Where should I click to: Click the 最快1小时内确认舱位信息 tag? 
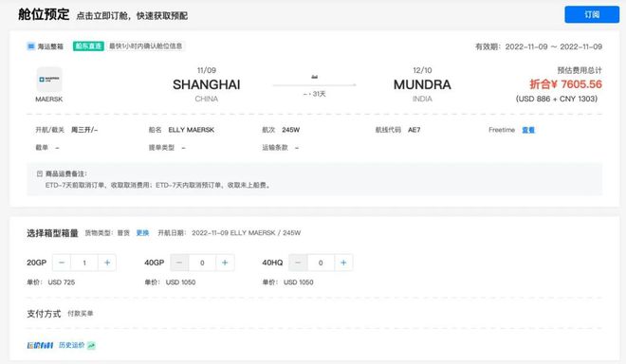pyautogui.click(x=146, y=46)
